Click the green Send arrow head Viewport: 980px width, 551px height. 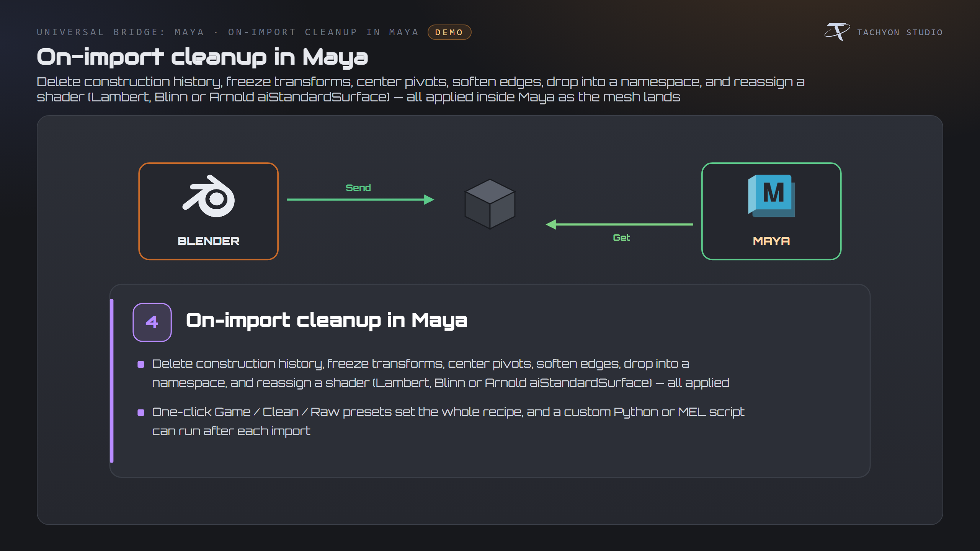(x=429, y=199)
